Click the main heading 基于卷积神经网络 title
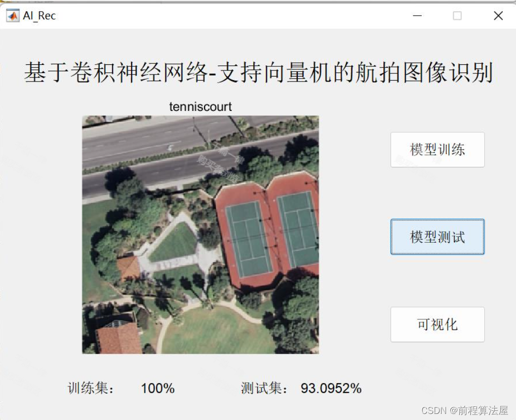 [x=258, y=72]
